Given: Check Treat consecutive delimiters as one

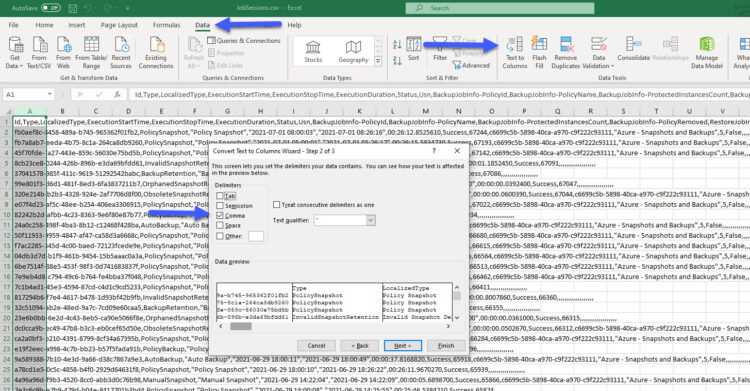Looking at the screenshot, I should click(x=276, y=204).
